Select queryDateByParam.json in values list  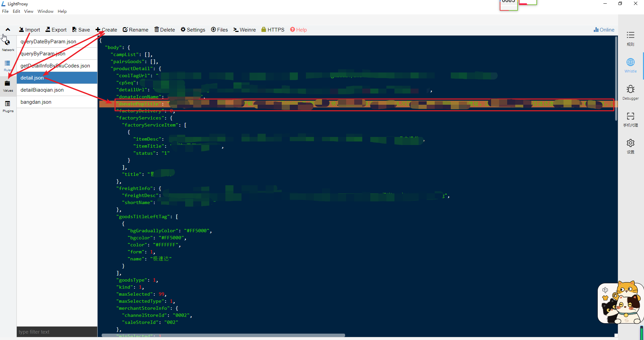coord(57,42)
